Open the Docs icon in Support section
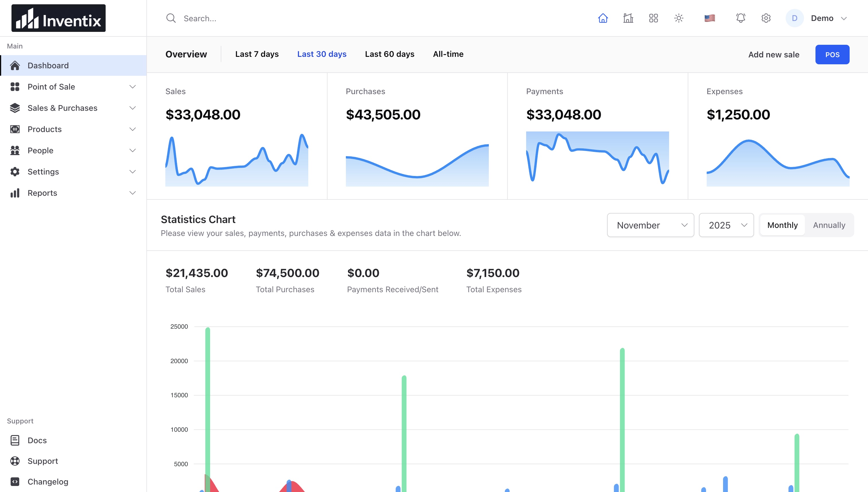Screen dimensions: 868x492 [x=15, y=440]
